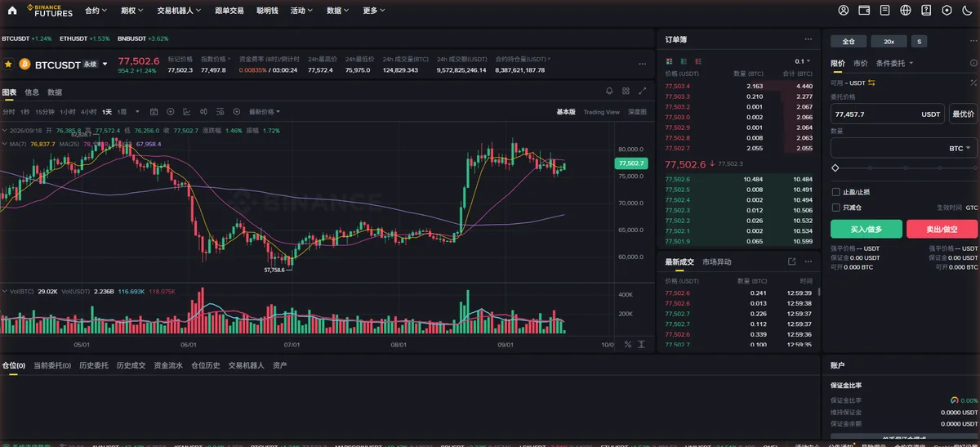This screenshot has height=447, width=980.
Task: Switch to dark mode moon icon
Action: (x=967, y=11)
